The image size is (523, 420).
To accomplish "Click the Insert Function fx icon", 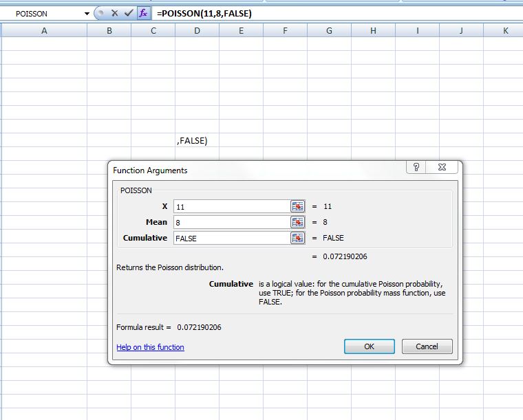I will [x=143, y=13].
